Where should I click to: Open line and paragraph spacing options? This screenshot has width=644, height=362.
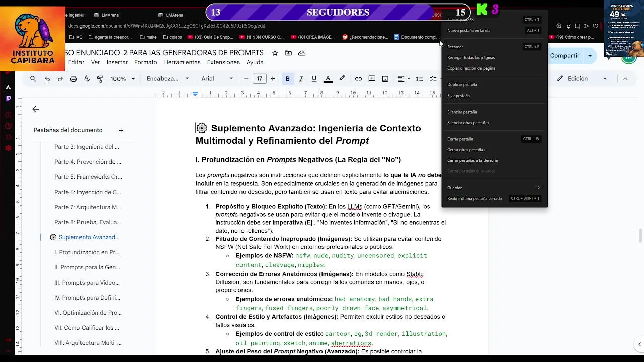pos(420,79)
